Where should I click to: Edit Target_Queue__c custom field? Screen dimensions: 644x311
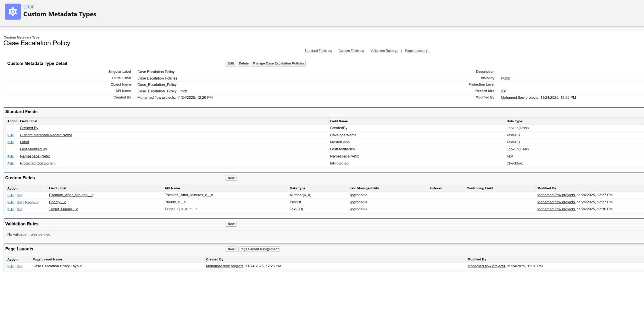tap(10, 209)
